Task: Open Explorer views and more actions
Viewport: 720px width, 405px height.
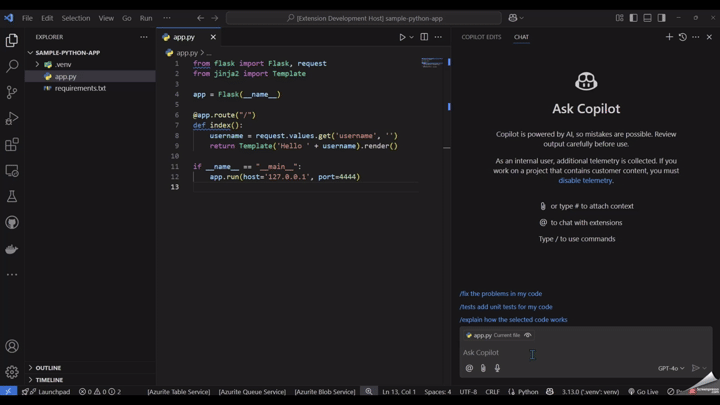Action: pyautogui.click(x=144, y=37)
